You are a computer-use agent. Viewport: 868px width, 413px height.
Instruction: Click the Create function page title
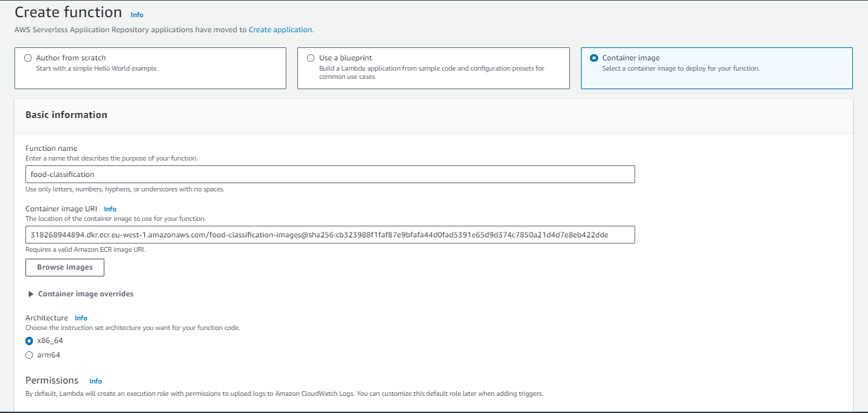[69, 13]
